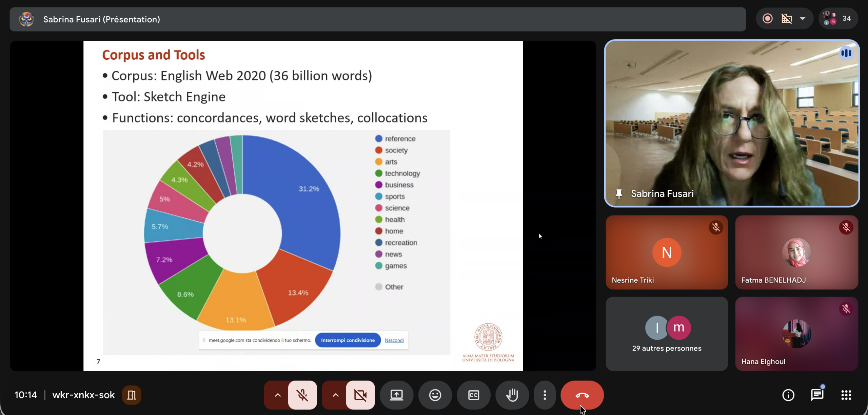Toggle the turned-off camera button

point(360,395)
